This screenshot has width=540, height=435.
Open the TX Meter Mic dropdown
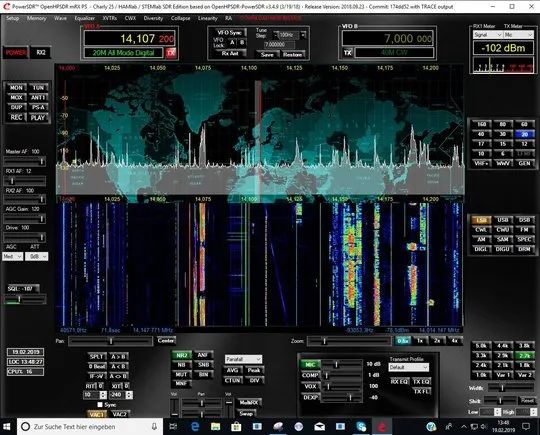(518, 35)
